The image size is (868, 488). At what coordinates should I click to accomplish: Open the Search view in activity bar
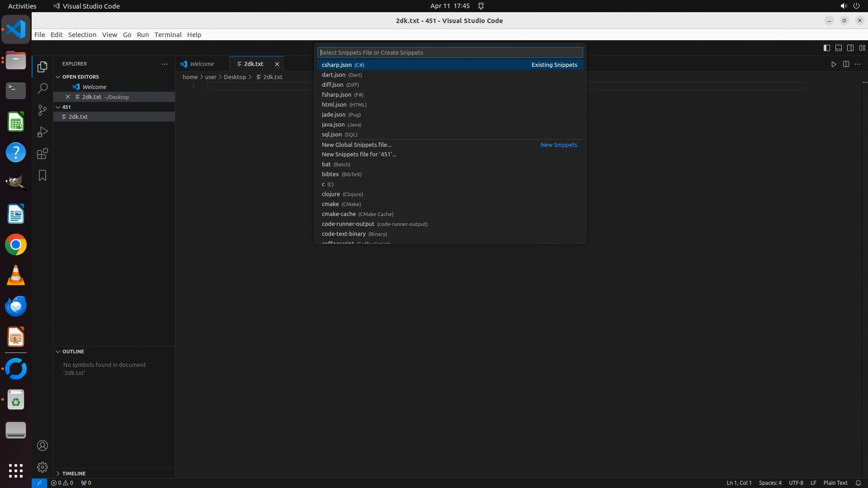[x=42, y=89]
